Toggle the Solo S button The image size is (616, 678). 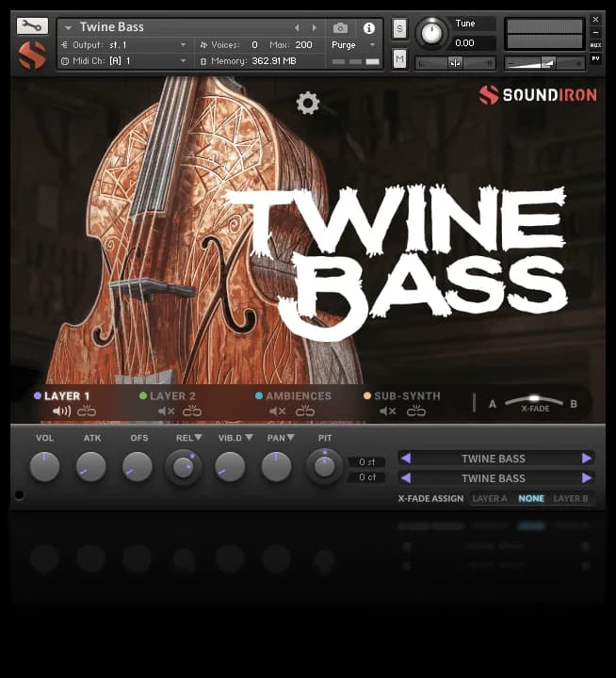pyautogui.click(x=399, y=29)
